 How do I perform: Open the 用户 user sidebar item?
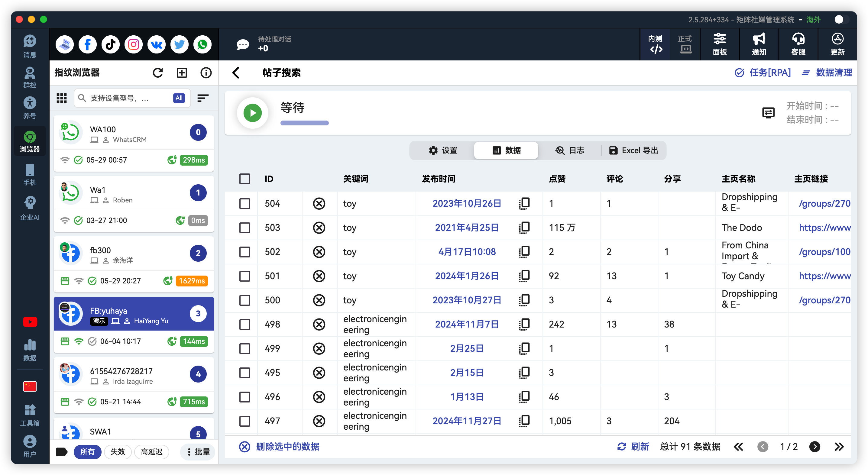[x=30, y=446]
